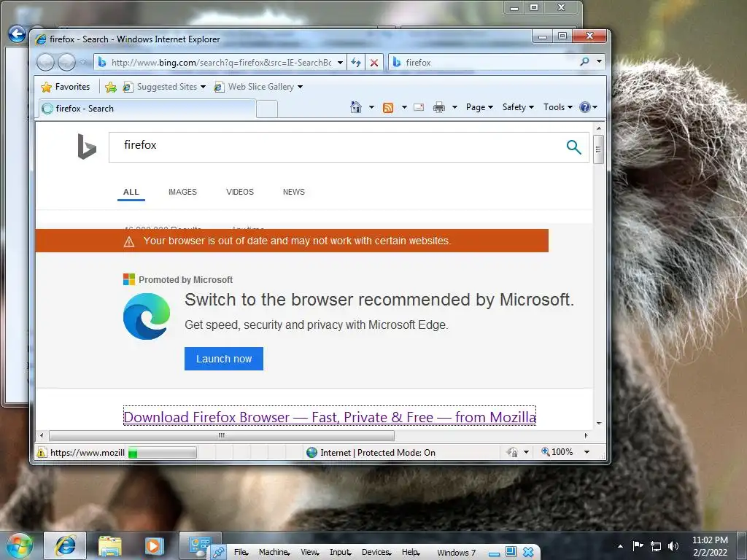Click the status bar privacy/popup icon
Viewport: 747px width, 560px height.
(512, 452)
